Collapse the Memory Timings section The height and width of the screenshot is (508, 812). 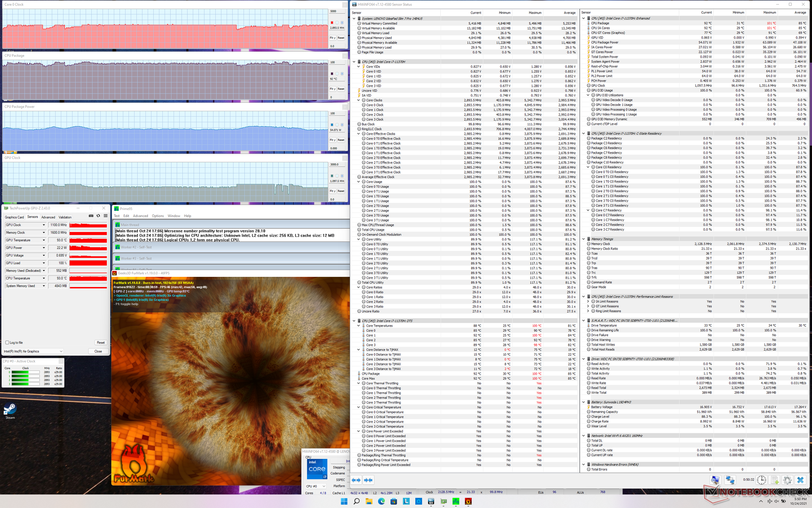pyautogui.click(x=584, y=239)
